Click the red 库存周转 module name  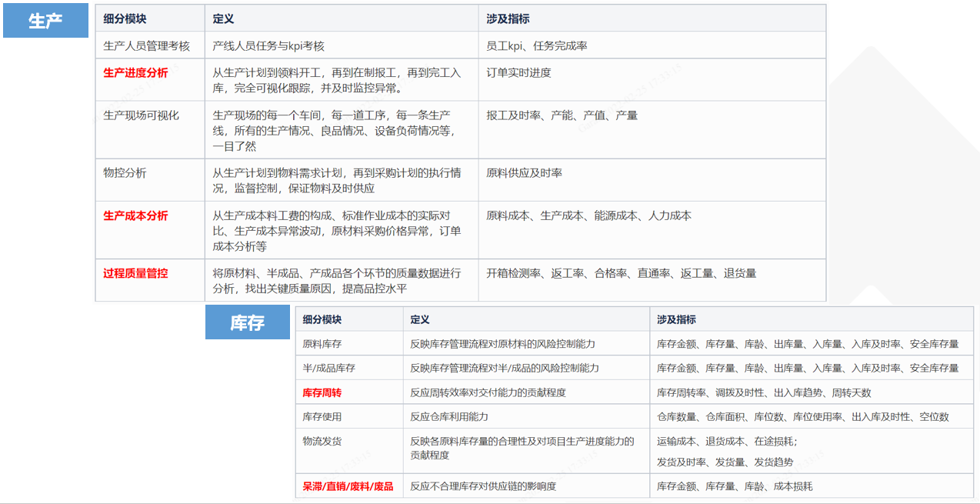click(x=322, y=392)
